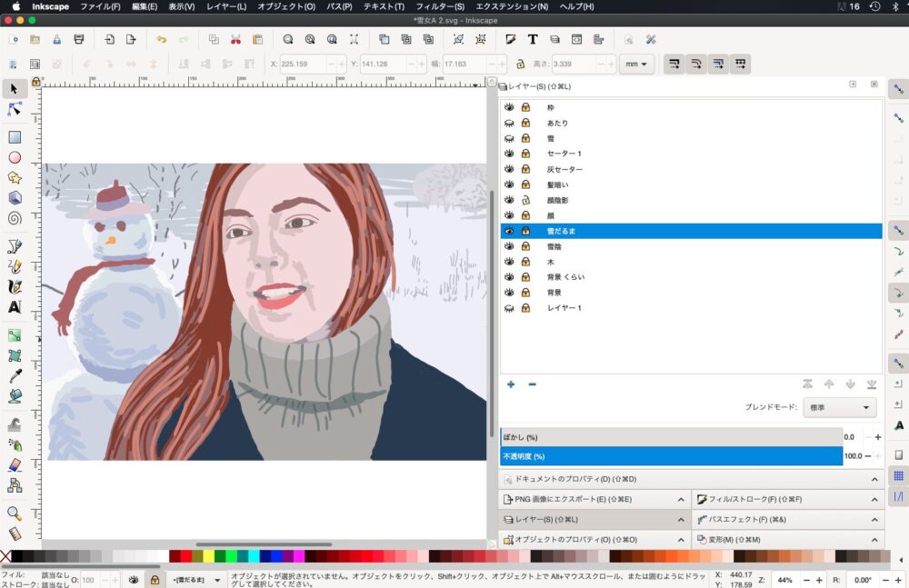Hide the 雪だるま layer
The width and height of the screenshot is (909, 588).
(509, 231)
